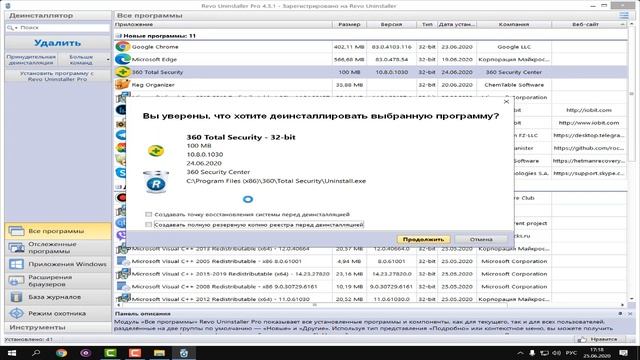Viewport: 640px width, 360px height.
Task: Click taskbar search icon
Action: [36, 353]
